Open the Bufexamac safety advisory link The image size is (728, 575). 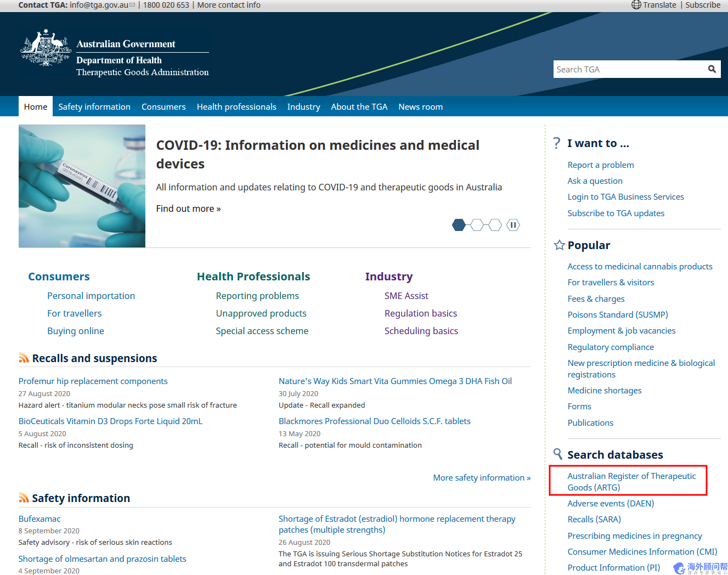[39, 518]
